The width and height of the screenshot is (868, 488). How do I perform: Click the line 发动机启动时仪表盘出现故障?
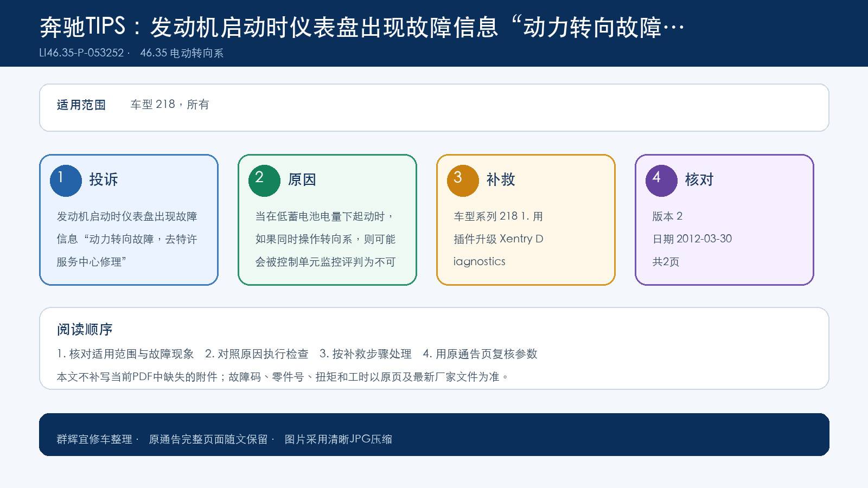(x=127, y=216)
